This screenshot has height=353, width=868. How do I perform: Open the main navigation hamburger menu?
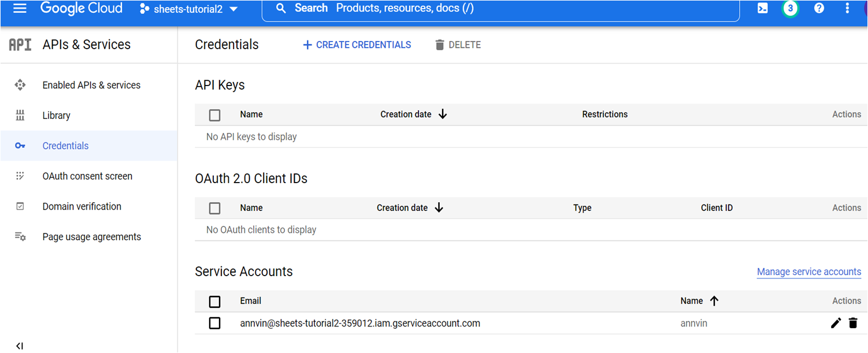(x=20, y=9)
